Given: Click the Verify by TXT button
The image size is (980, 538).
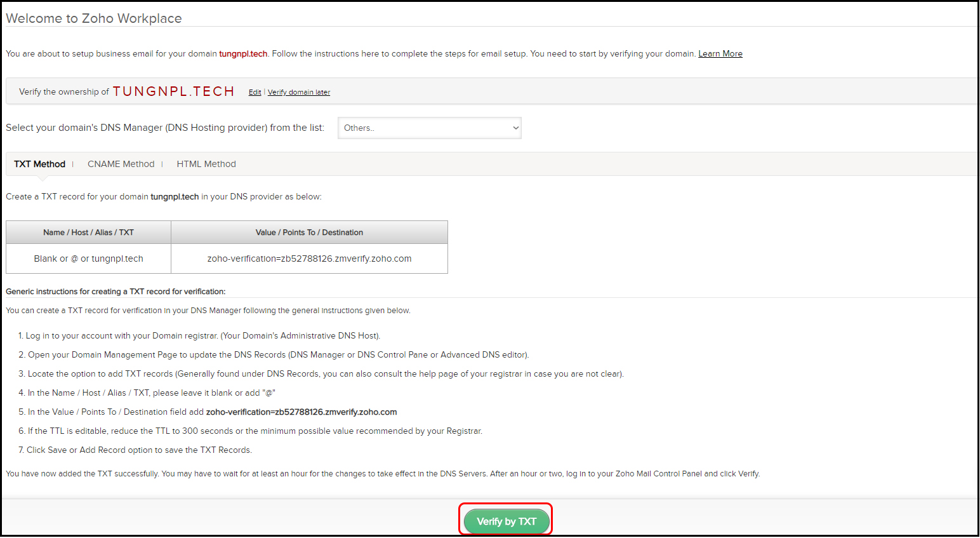Looking at the screenshot, I should [507, 521].
